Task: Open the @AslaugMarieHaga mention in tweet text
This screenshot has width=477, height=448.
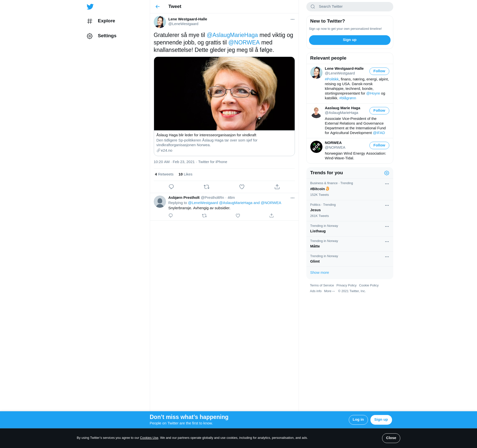Action: [x=232, y=35]
